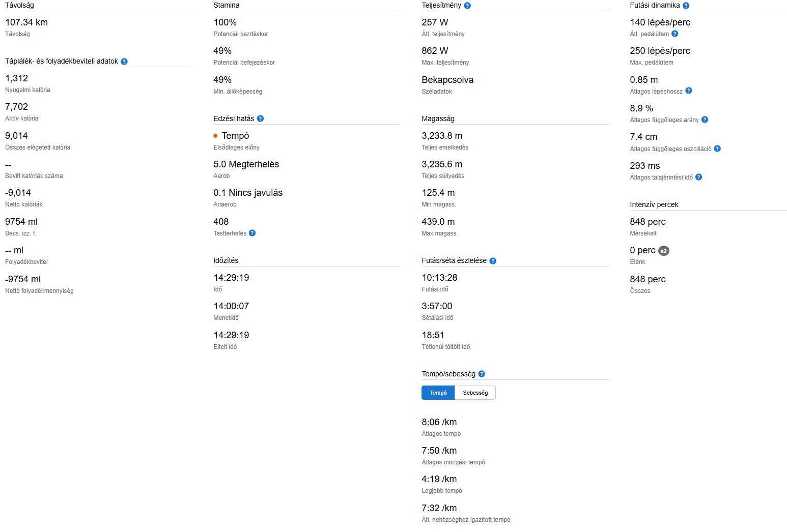The width and height of the screenshot is (787, 532).
Task: Show help for Átlagos függőleges oszcilláció
Action: pos(717,149)
